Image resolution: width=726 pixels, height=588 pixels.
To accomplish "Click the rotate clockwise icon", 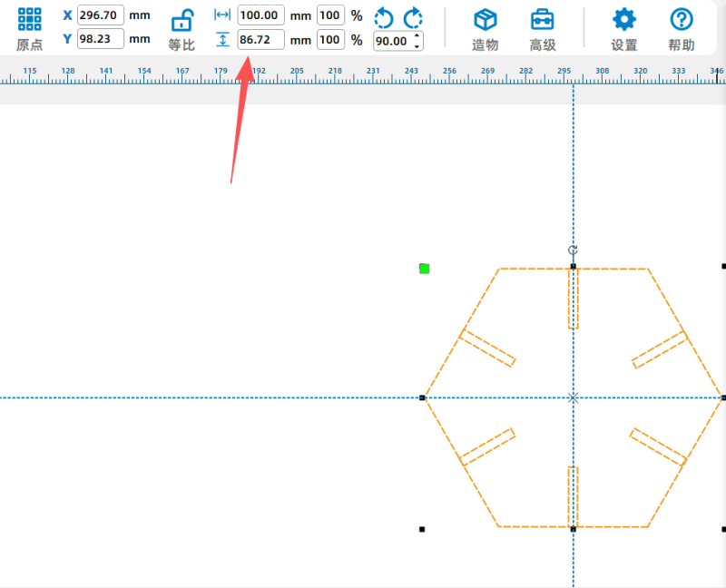I will pyautogui.click(x=413, y=16).
